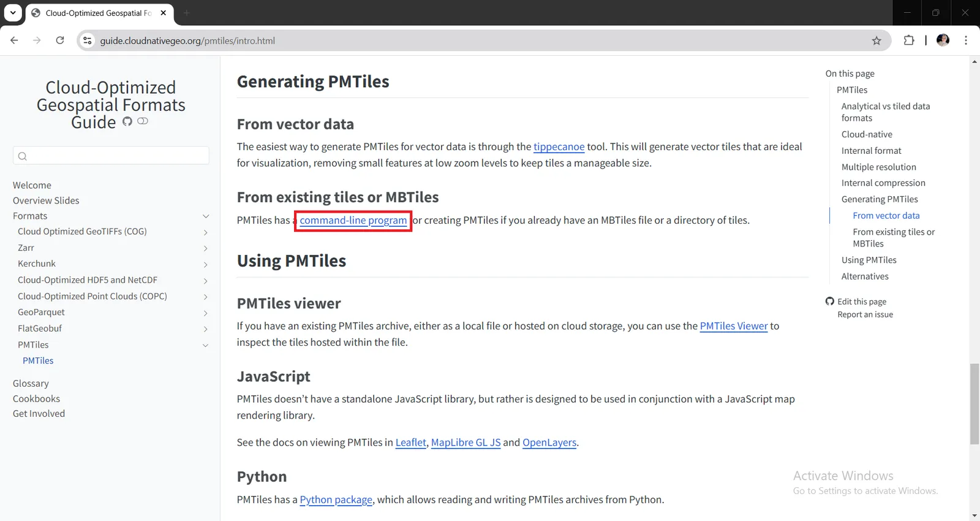
Task: Expand the Cloud-Optimized Point Clouds (COPC) chevron
Action: pyautogui.click(x=206, y=297)
